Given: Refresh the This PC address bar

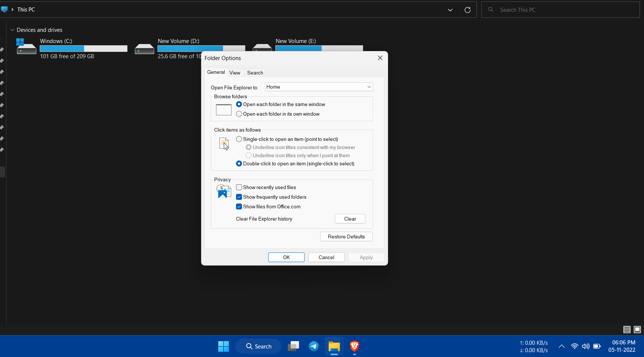Looking at the screenshot, I should [x=468, y=10].
